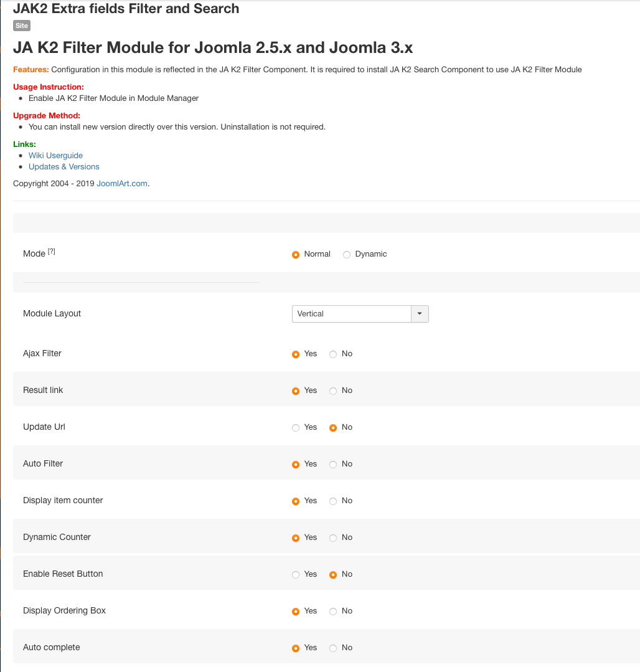The width and height of the screenshot is (640, 672).
Task: Select Yes for Auto complete
Action: [x=296, y=648]
